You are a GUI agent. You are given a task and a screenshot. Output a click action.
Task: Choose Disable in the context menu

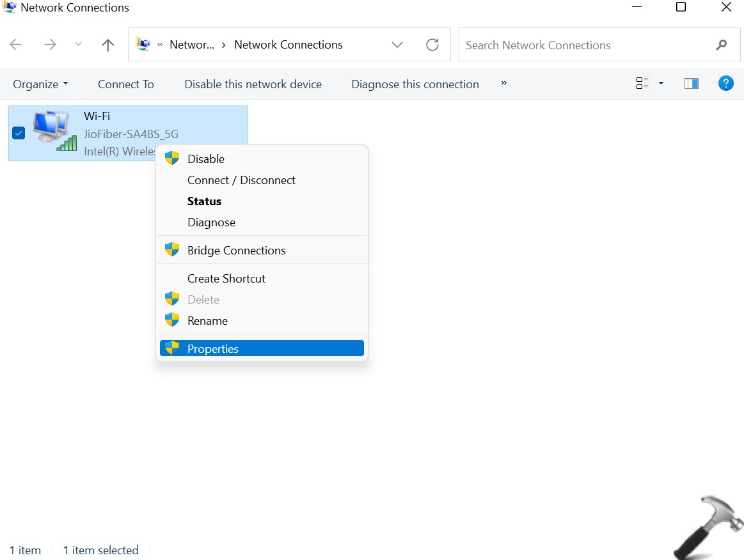pyautogui.click(x=205, y=159)
